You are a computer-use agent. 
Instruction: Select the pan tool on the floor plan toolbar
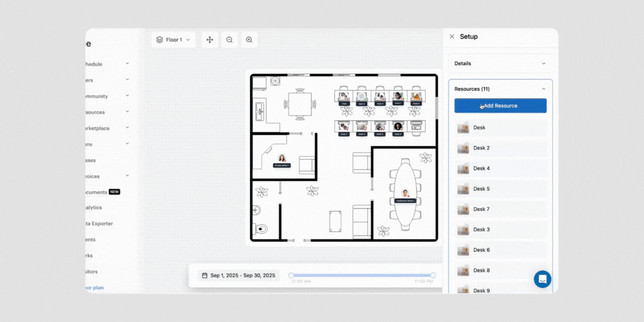coord(209,39)
